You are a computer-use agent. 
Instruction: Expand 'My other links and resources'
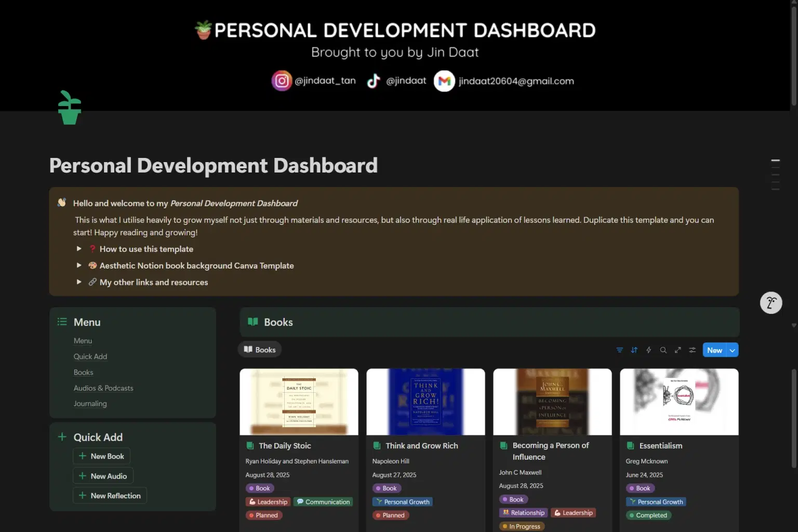click(78, 282)
